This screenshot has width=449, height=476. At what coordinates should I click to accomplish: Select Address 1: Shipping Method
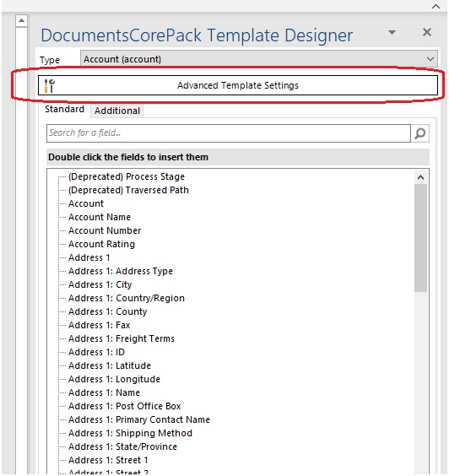130,433
